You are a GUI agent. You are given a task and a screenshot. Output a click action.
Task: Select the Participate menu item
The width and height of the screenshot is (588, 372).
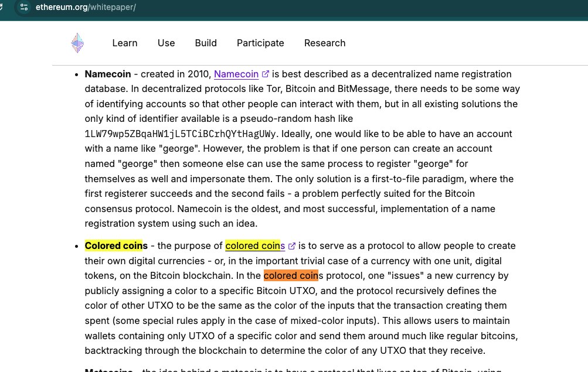click(260, 43)
